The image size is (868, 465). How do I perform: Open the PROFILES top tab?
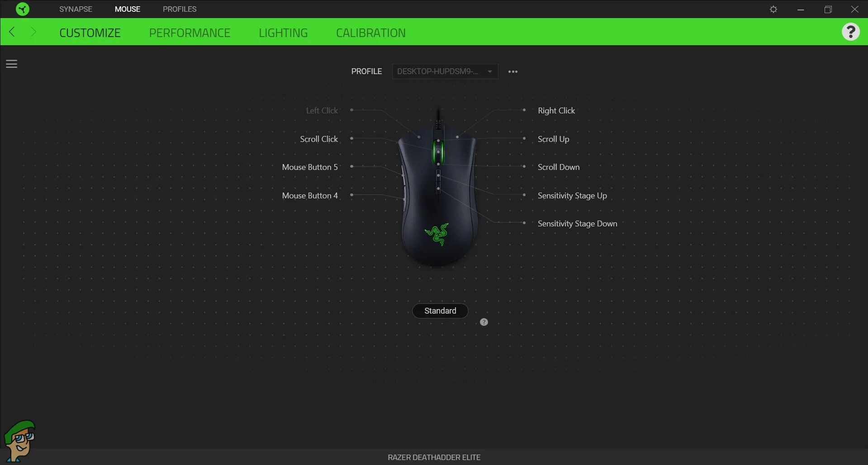coord(180,9)
